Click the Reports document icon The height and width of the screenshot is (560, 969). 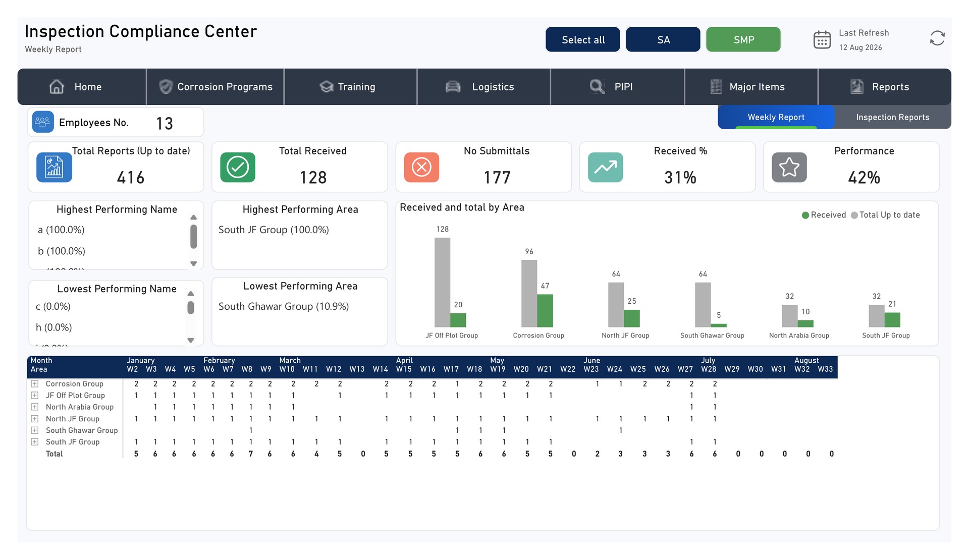point(857,87)
